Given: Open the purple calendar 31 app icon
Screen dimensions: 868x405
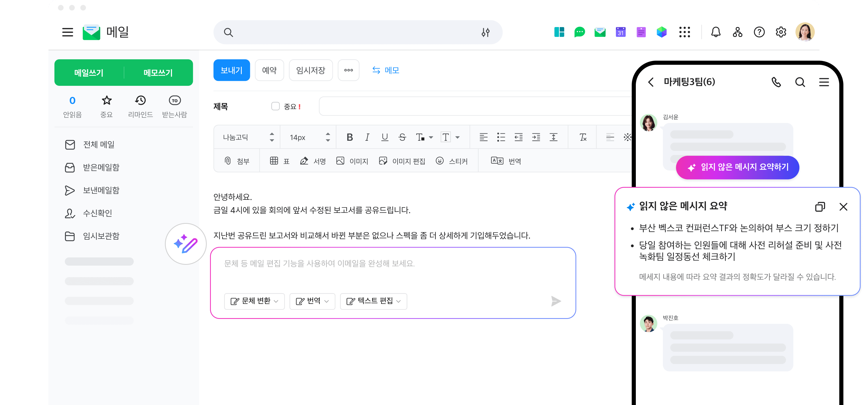Looking at the screenshot, I should pyautogui.click(x=621, y=32).
